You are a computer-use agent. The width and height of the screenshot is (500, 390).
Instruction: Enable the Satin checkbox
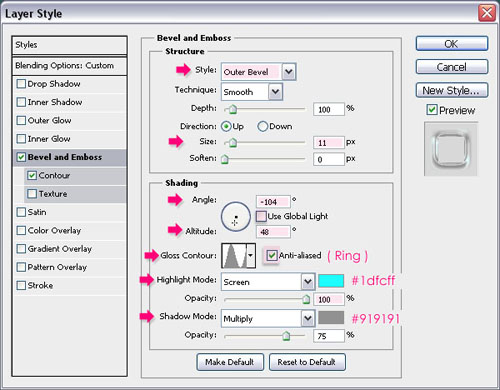click(x=21, y=212)
